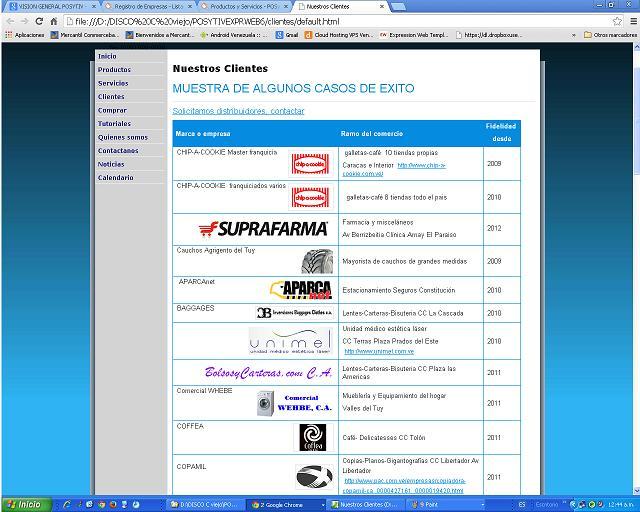Open the Chrome hamburger menu
Viewport: 640px width, 512px height.
click(633, 21)
